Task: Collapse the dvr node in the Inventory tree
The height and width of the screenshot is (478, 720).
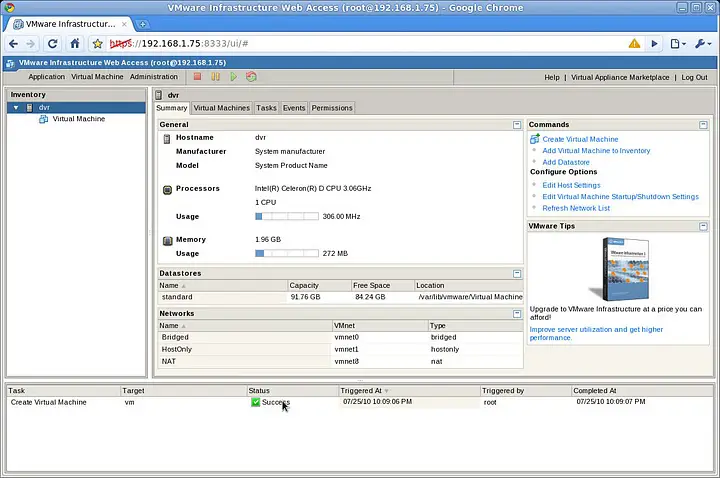Action: pyautogui.click(x=16, y=107)
